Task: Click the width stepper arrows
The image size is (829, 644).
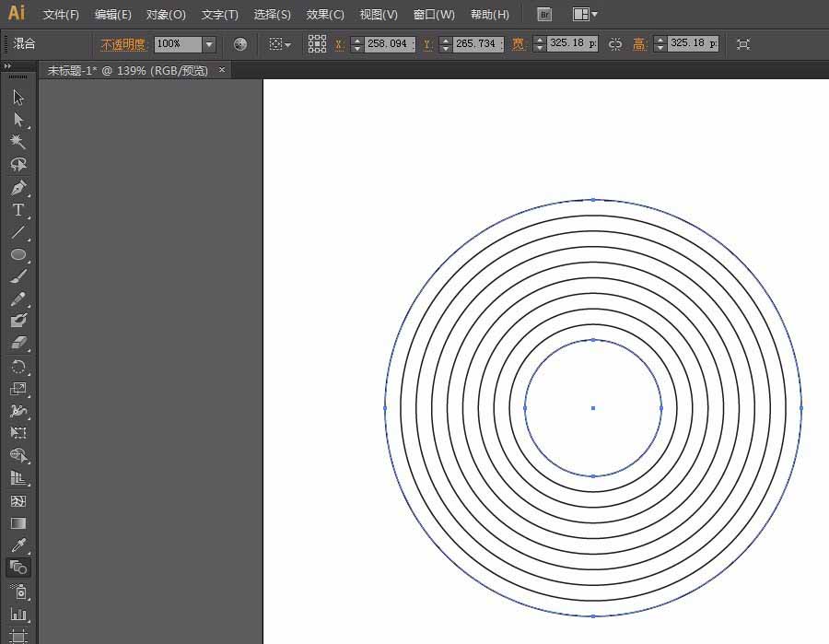Action: coord(539,44)
